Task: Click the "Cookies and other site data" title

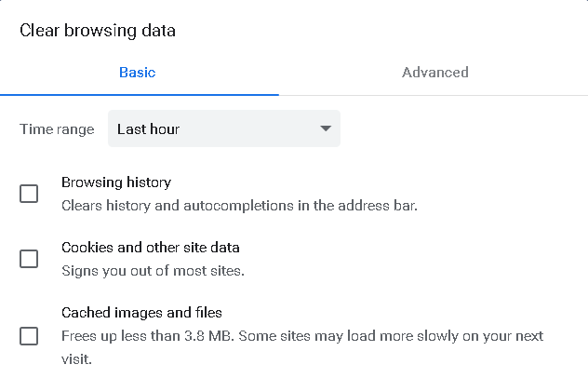Action: tap(151, 248)
